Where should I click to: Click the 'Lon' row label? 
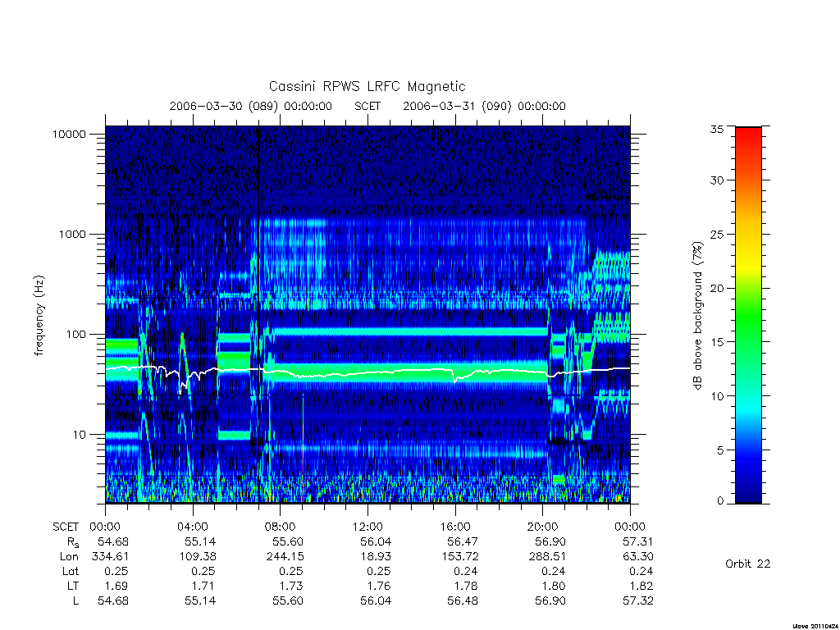[69, 557]
